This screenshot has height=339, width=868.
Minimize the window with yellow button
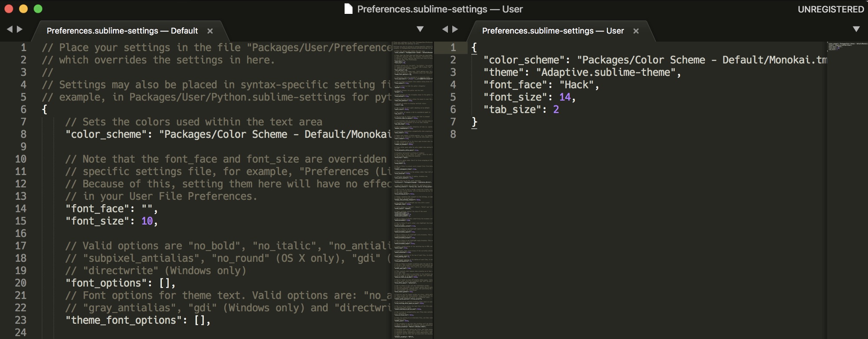pyautogui.click(x=23, y=9)
